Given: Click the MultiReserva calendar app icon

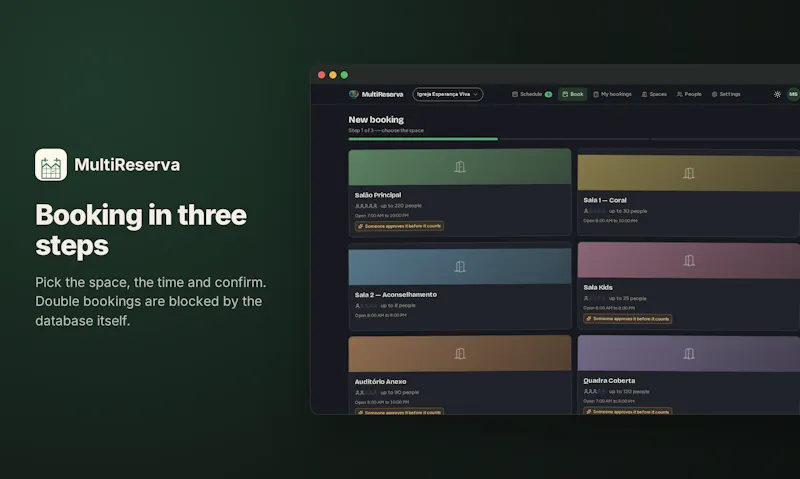Looking at the screenshot, I should tap(51, 165).
